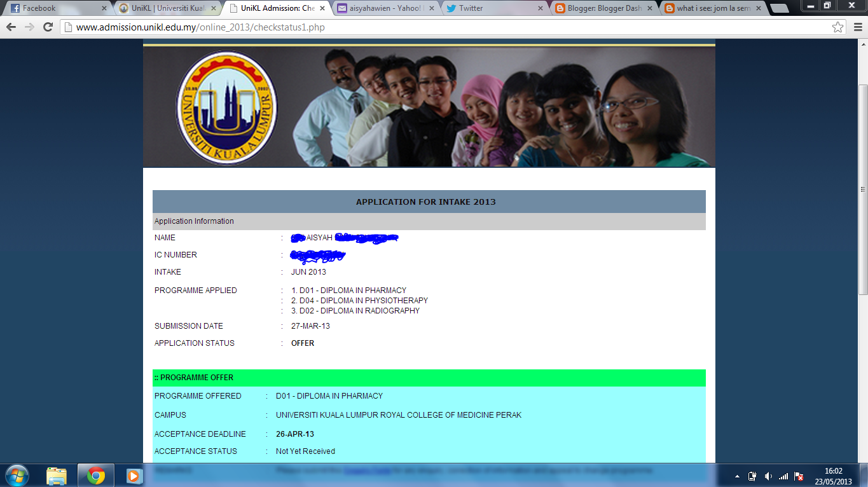Click acceptance deadline '26-APR-13'

[295, 434]
